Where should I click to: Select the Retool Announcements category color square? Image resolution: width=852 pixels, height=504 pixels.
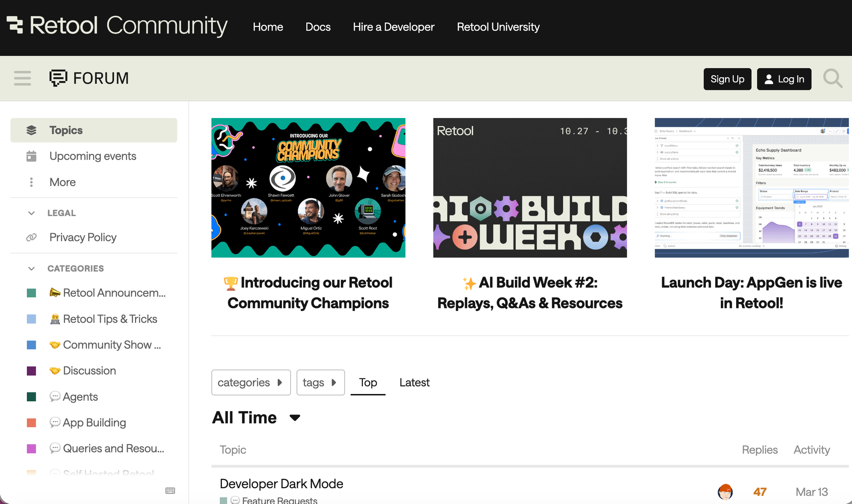[32, 293]
